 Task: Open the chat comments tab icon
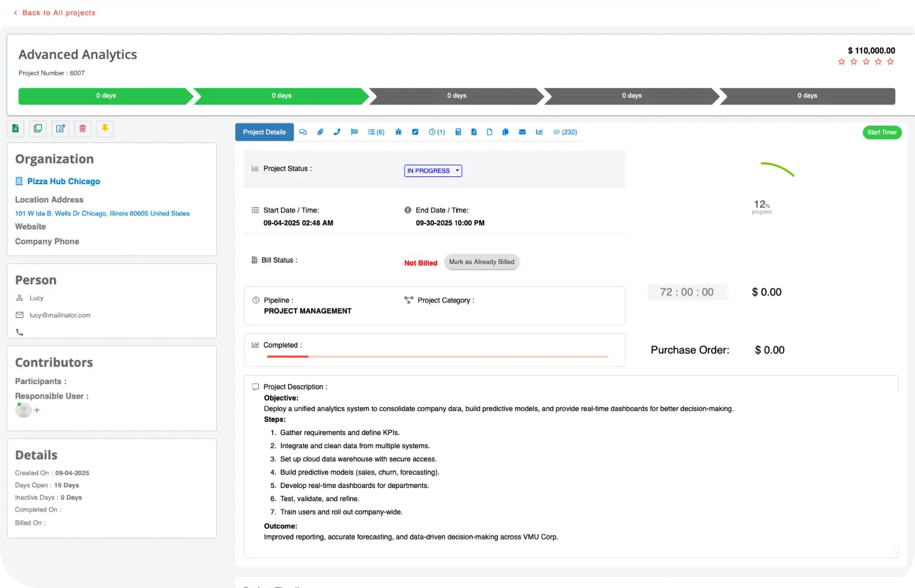[303, 132]
